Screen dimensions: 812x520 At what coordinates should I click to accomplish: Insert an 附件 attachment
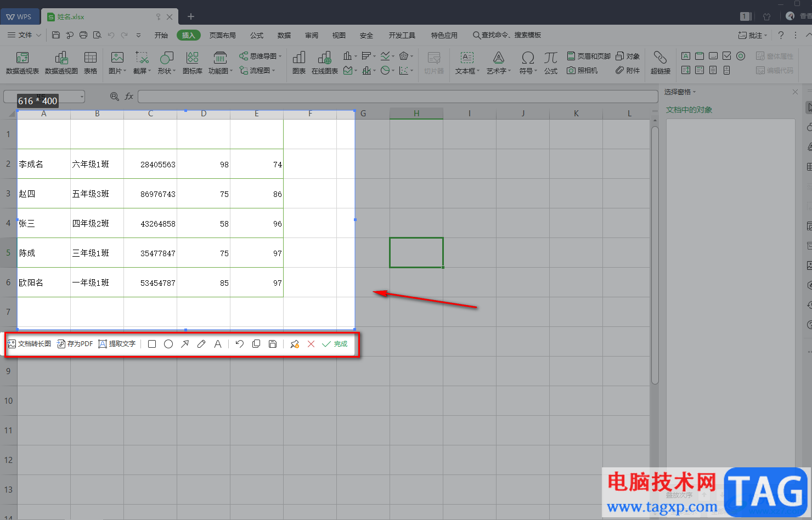[628, 70]
